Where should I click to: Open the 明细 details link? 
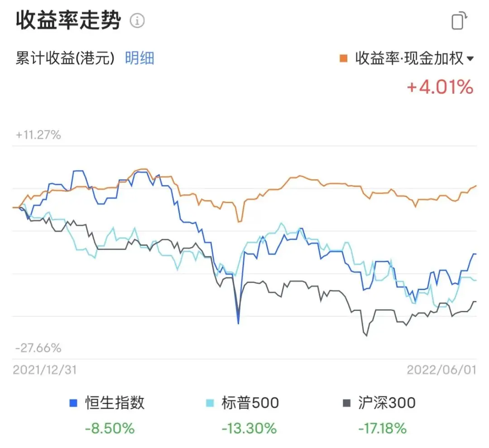(x=140, y=58)
